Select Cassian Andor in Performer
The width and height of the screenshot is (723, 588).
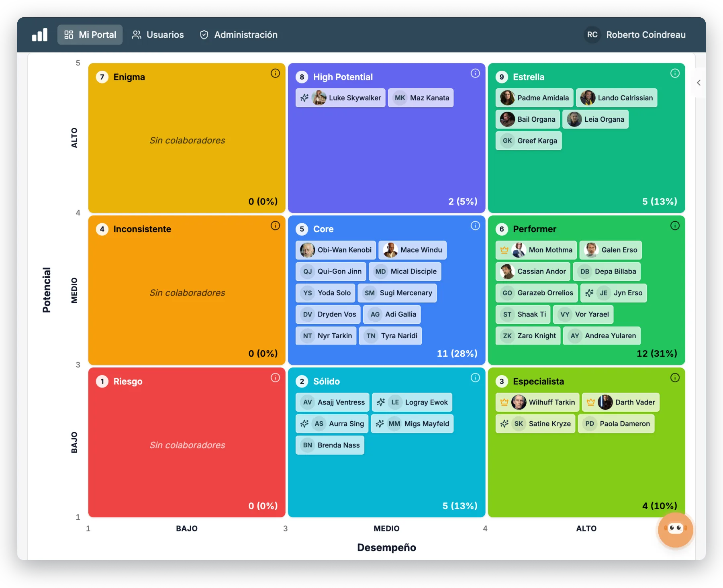point(533,272)
